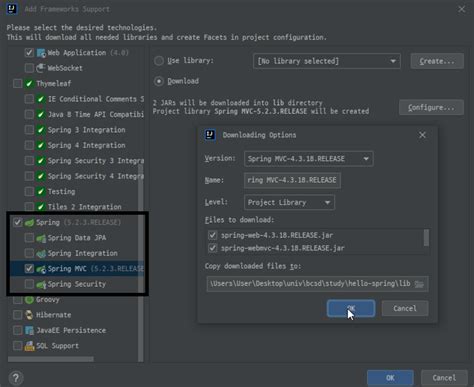This screenshot has width=474, height=387.
Task: Check the Spring 4 Integration checkbox
Action: click(x=29, y=145)
